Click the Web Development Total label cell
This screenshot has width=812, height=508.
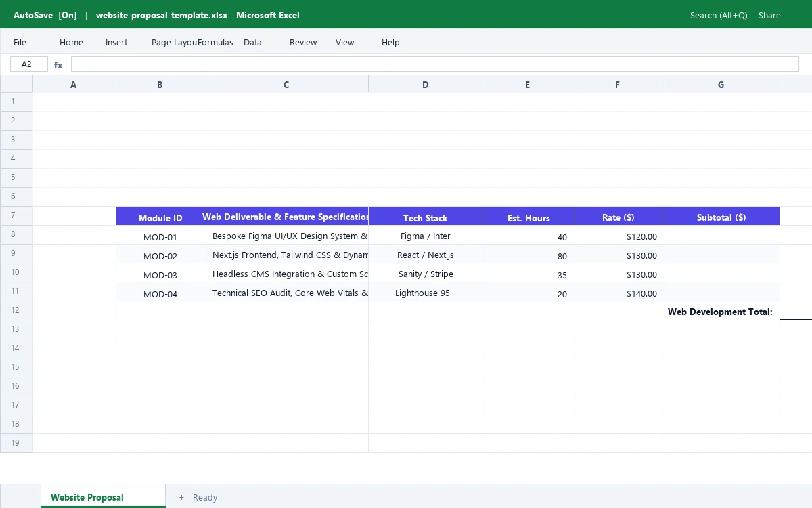coord(722,311)
